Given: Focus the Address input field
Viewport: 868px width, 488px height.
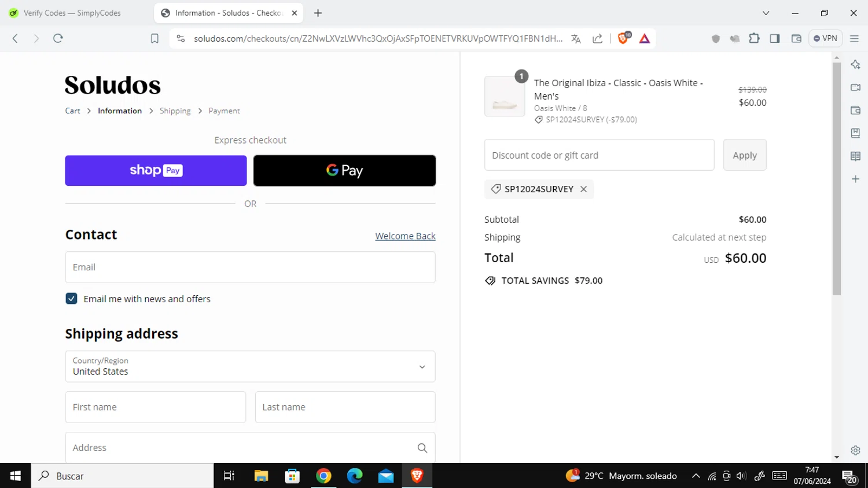Looking at the screenshot, I should 250,447.
